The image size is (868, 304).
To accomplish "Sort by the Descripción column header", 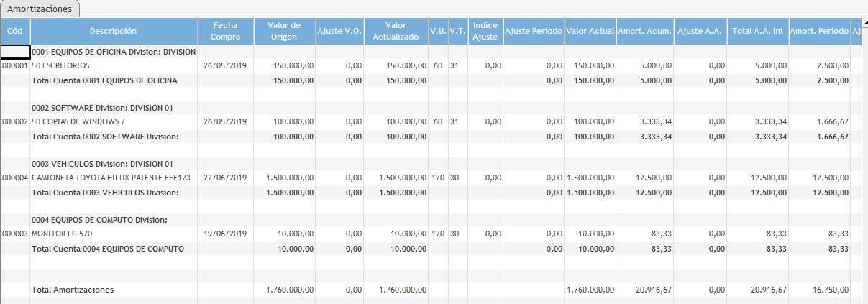I will 113,31.
